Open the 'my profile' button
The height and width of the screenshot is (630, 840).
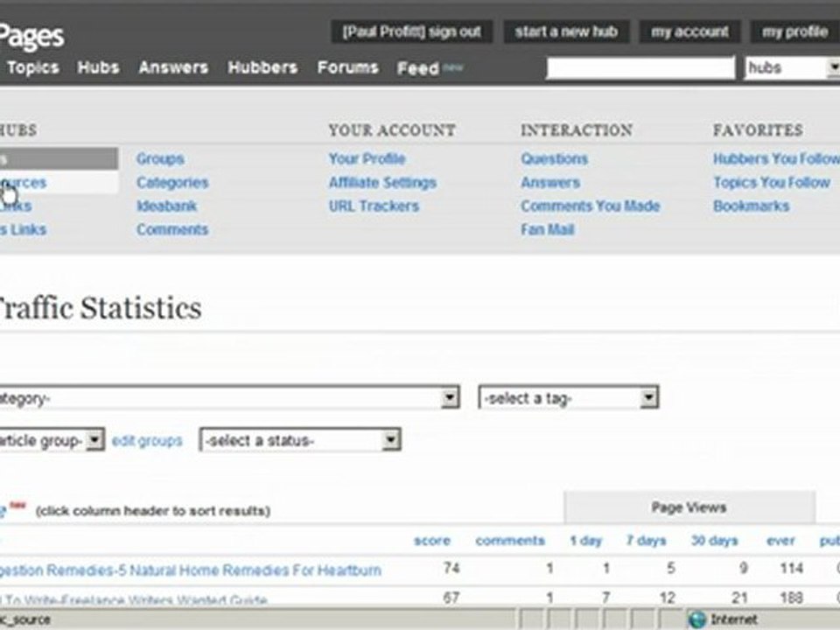[794, 31]
